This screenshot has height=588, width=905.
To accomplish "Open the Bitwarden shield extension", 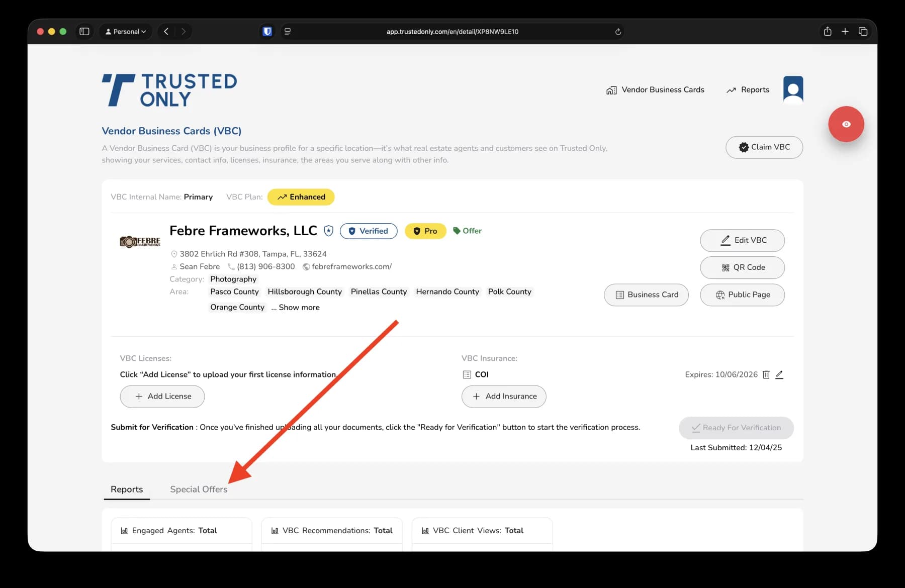I will pyautogui.click(x=267, y=32).
